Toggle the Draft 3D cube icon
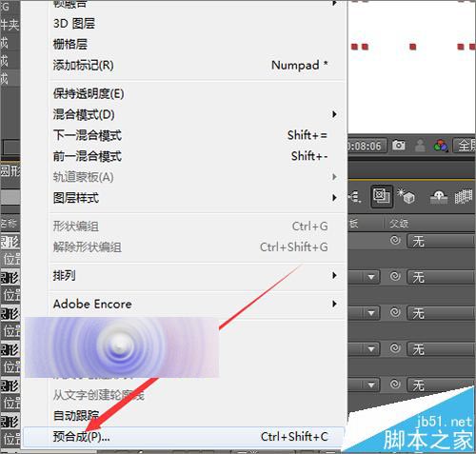 tap(406, 196)
